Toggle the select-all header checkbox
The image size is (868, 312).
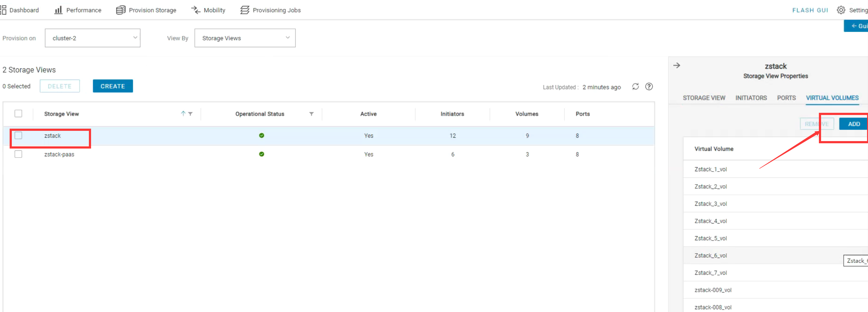click(19, 113)
